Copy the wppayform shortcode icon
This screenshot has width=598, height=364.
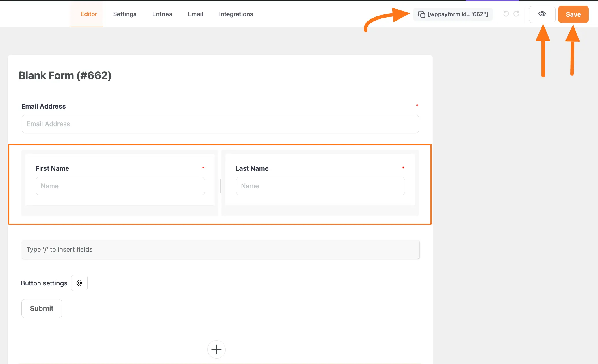pos(421,14)
